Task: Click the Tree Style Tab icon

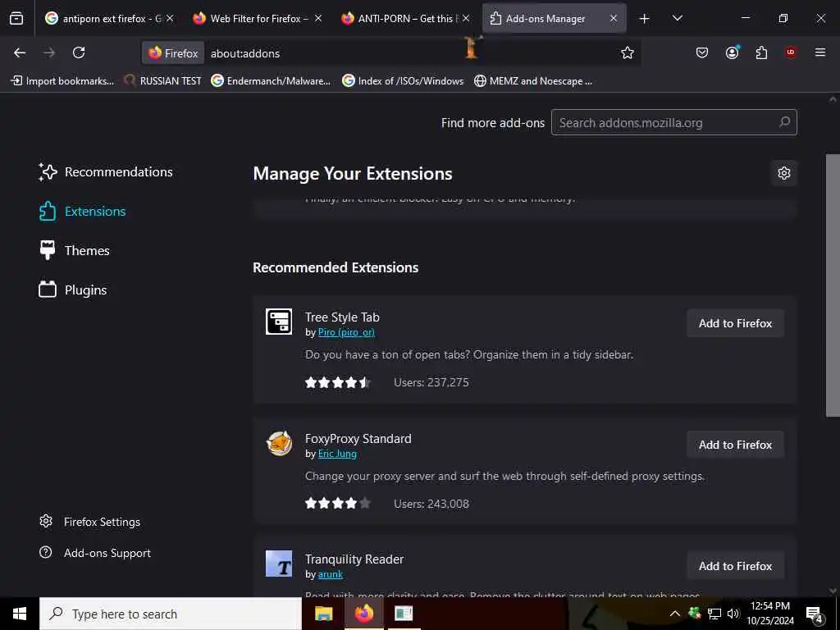Action: pyautogui.click(x=279, y=322)
